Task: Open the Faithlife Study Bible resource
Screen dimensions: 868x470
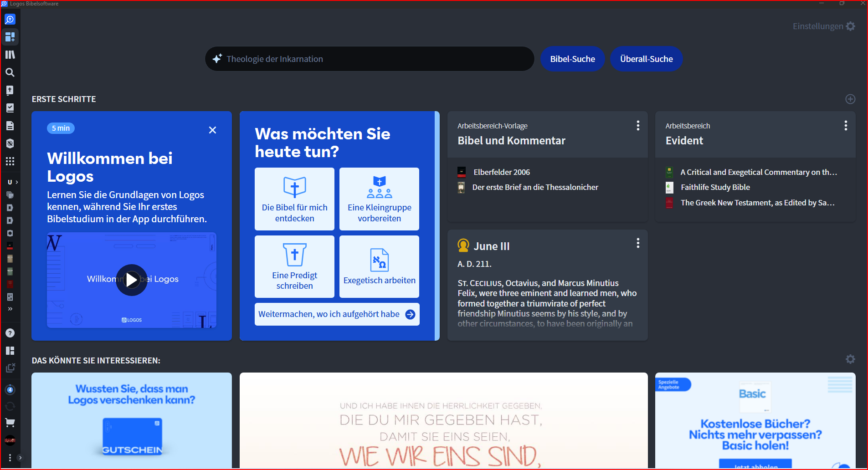Action: [x=715, y=187]
